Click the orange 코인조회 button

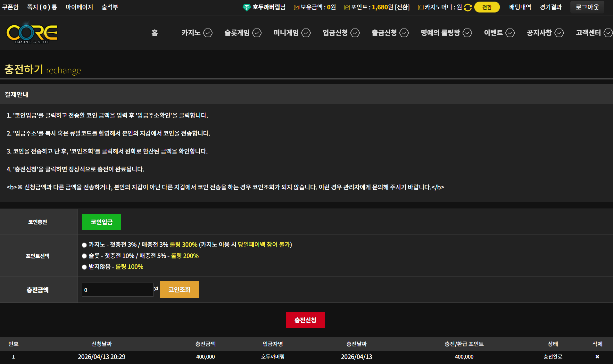179,290
